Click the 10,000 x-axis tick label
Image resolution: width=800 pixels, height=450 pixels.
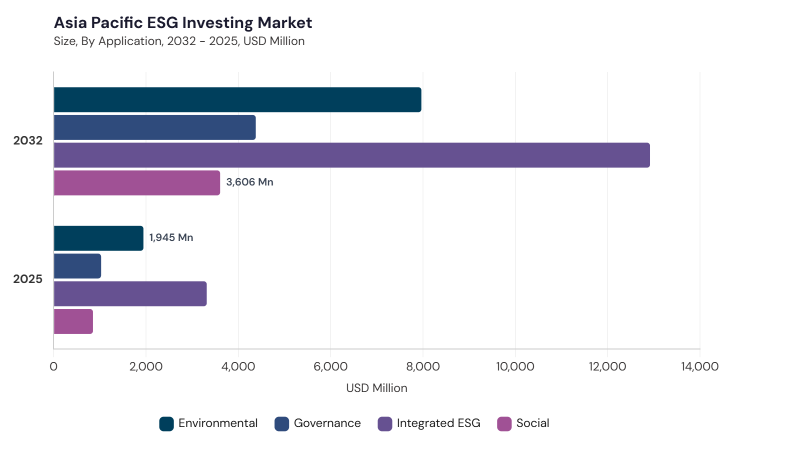click(x=515, y=367)
